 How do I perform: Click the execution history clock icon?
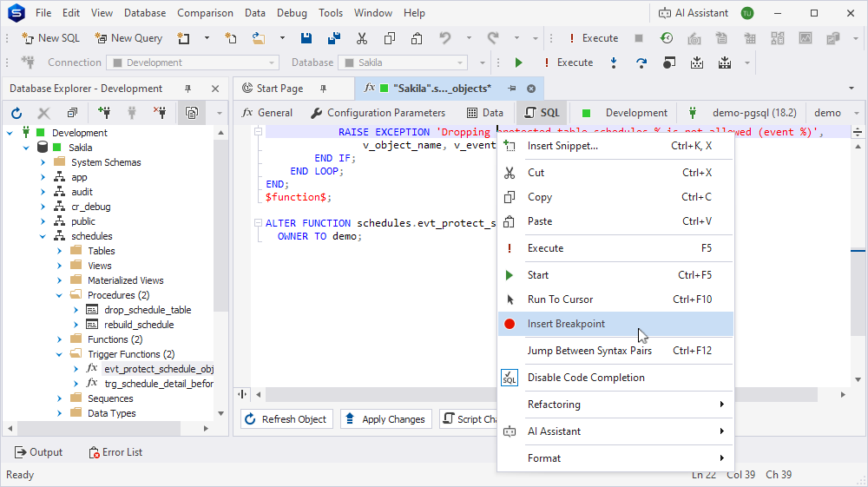click(667, 38)
